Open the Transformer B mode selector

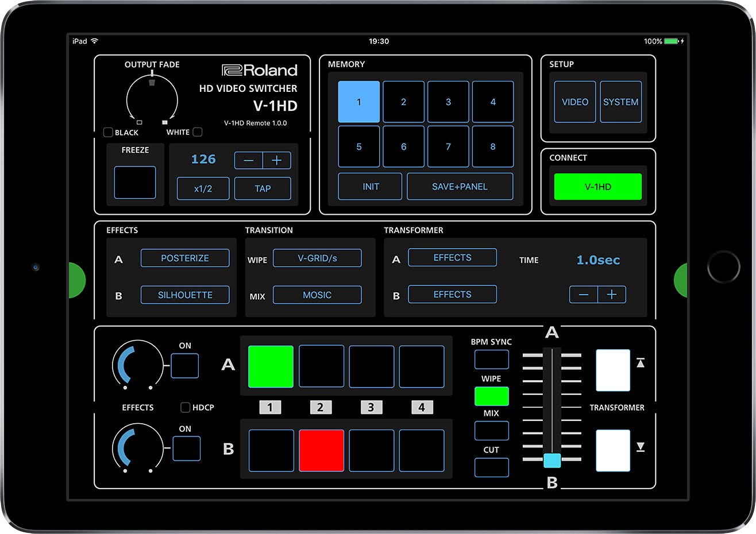click(453, 294)
